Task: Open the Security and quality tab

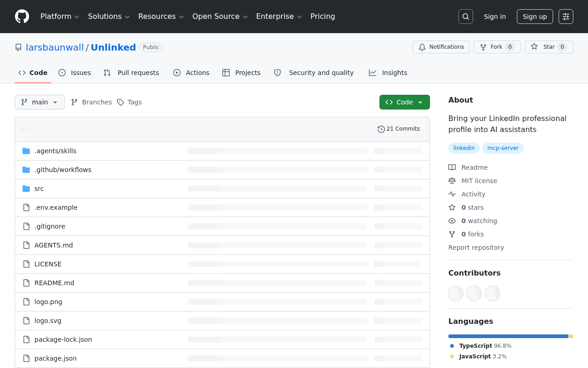Action: pos(314,73)
